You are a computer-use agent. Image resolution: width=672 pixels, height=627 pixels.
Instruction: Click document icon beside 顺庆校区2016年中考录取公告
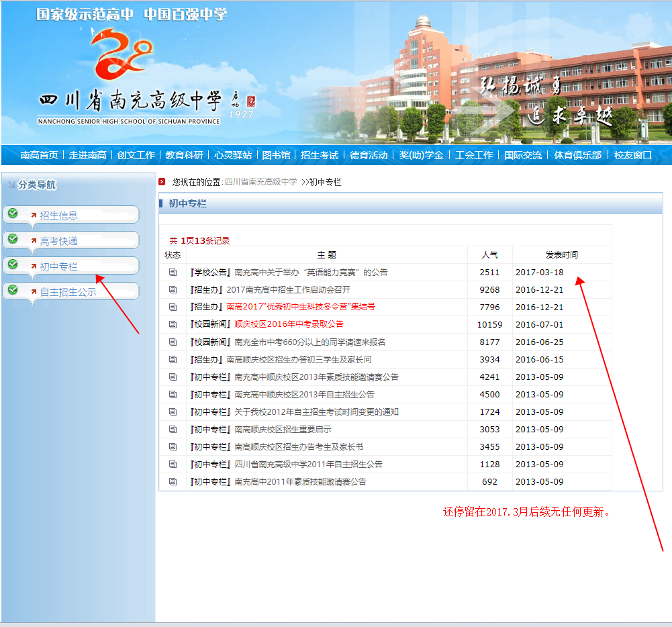point(173,325)
